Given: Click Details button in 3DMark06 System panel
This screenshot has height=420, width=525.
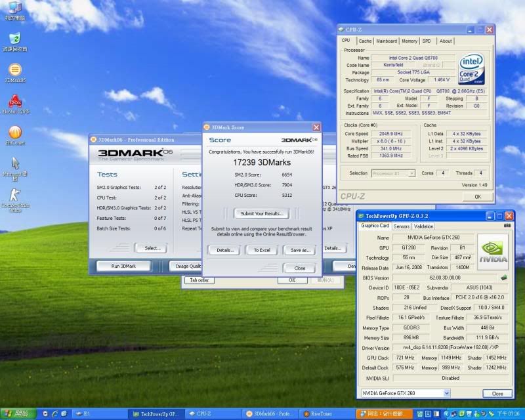Looking at the screenshot, I should pyautogui.click(x=333, y=248).
